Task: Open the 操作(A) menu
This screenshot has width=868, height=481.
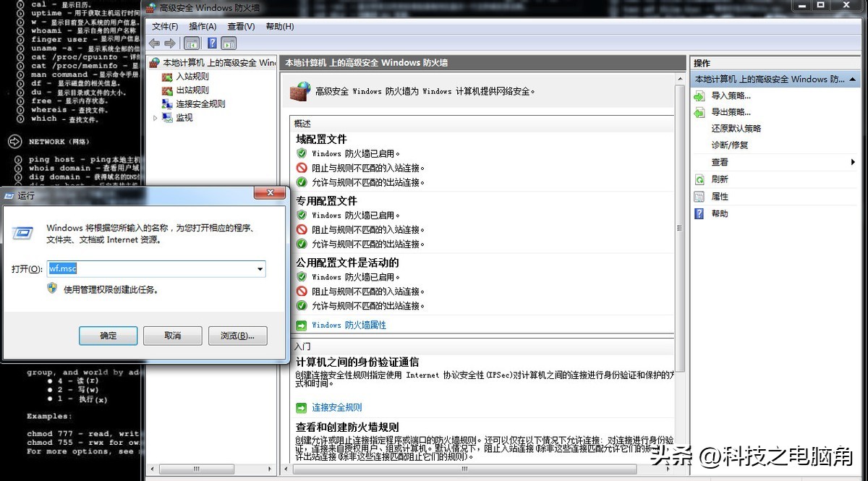Action: (x=203, y=27)
